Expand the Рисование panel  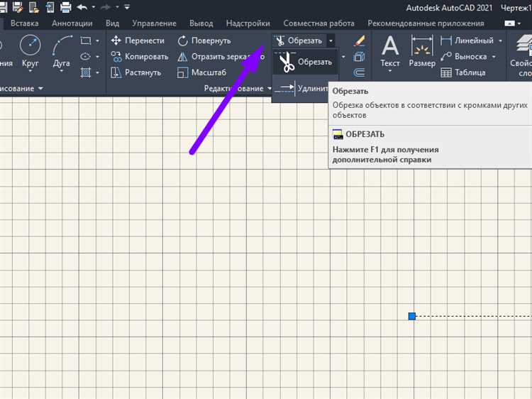40,89
